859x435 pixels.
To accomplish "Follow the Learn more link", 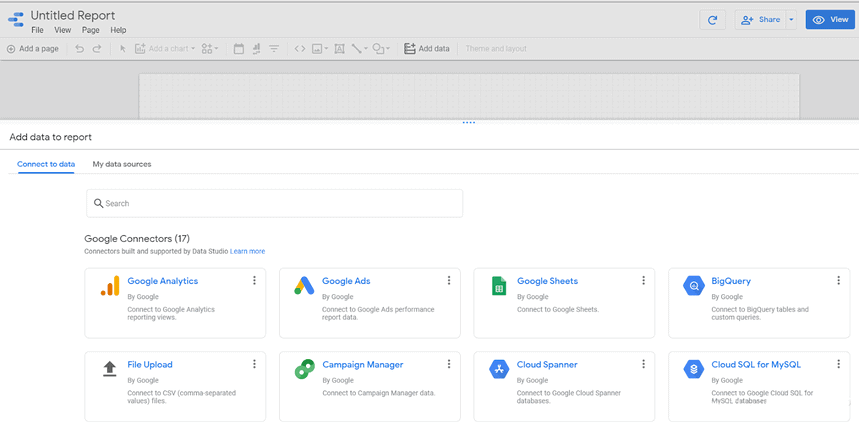I will pyautogui.click(x=248, y=251).
